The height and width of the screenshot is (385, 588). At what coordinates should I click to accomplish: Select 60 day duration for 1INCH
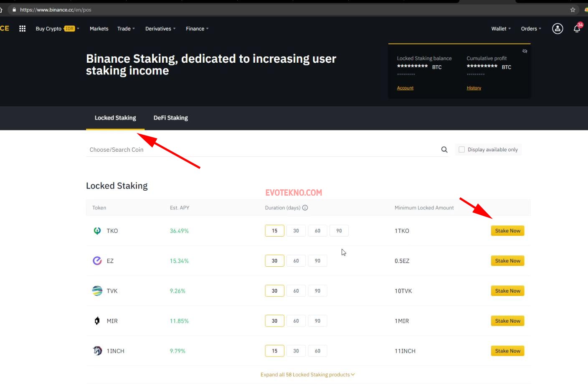[318, 351]
